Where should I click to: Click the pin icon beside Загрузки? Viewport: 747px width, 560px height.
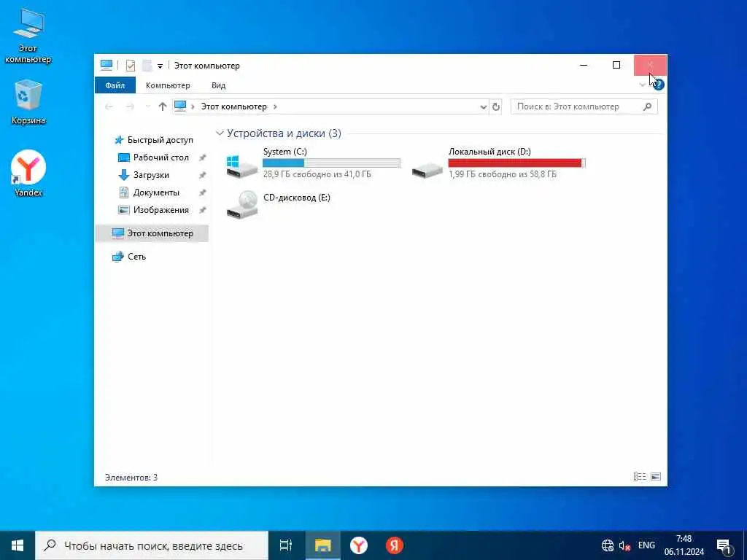202,175
